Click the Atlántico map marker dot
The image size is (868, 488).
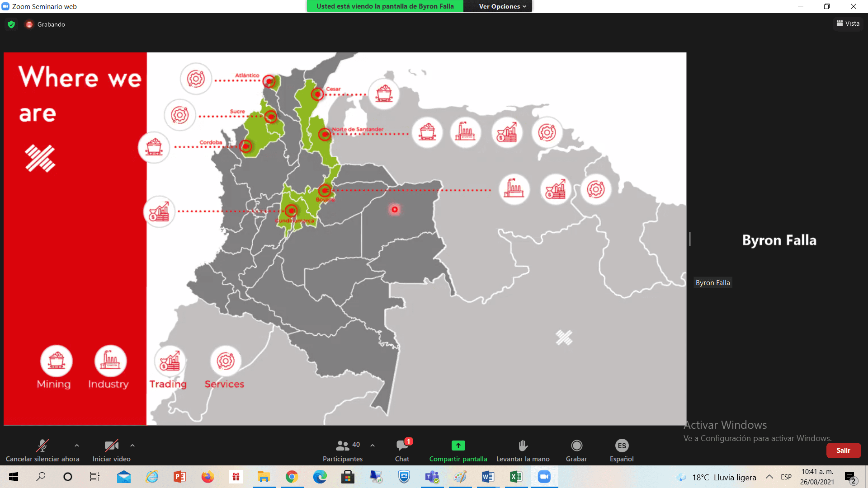click(x=269, y=81)
